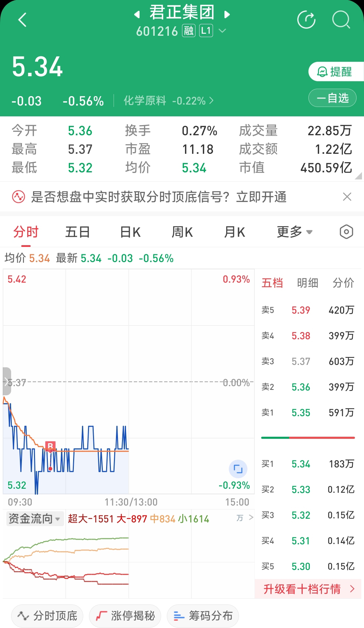Tap the refresh share icon
This screenshot has height=628, width=364.
click(x=306, y=20)
